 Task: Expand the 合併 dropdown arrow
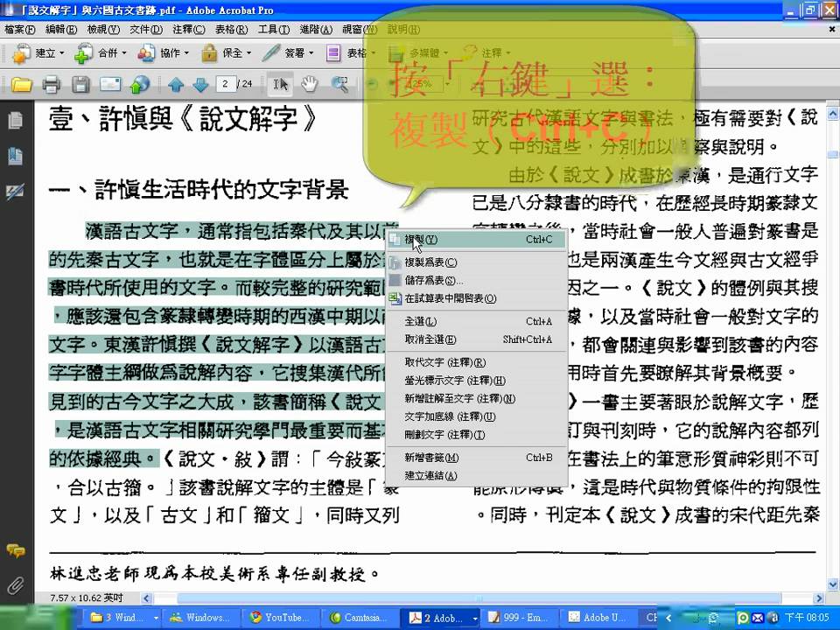click(124, 53)
